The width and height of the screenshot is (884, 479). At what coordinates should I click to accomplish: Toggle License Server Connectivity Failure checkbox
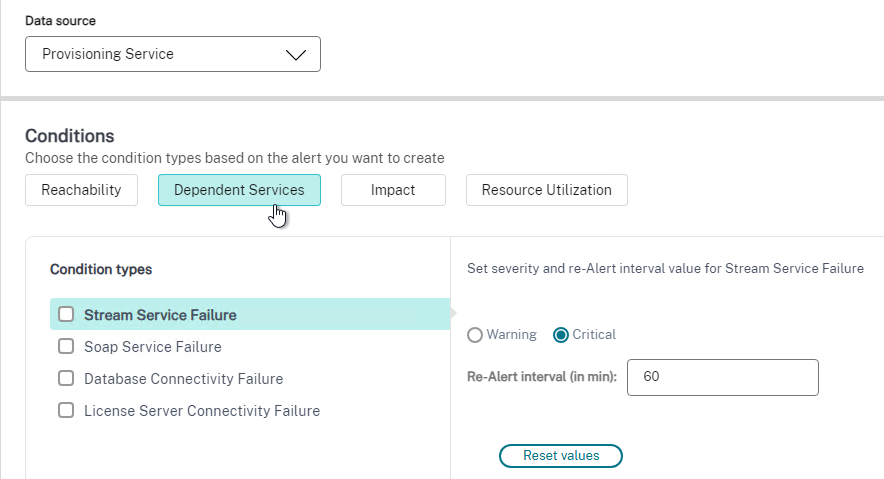tap(66, 410)
